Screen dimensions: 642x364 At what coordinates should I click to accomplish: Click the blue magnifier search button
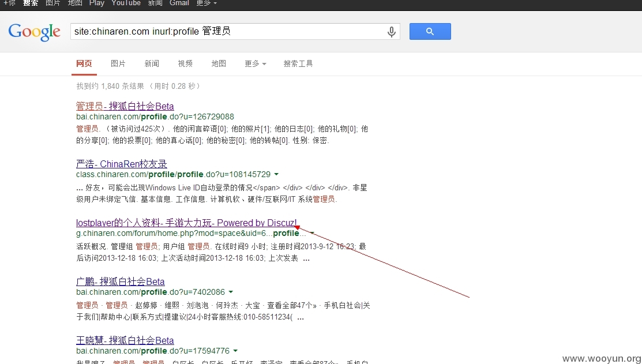click(430, 32)
